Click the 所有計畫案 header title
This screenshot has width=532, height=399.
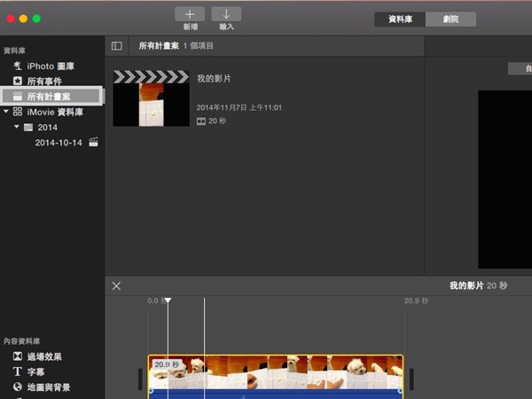159,46
